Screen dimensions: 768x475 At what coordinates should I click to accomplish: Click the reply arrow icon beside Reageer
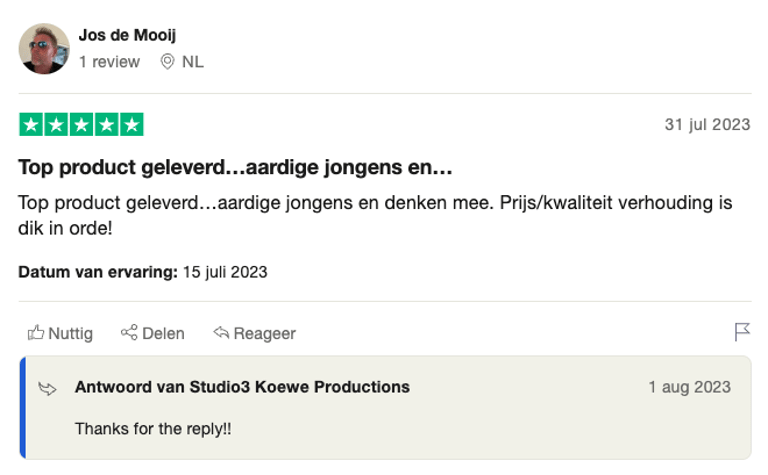pyautogui.click(x=221, y=333)
